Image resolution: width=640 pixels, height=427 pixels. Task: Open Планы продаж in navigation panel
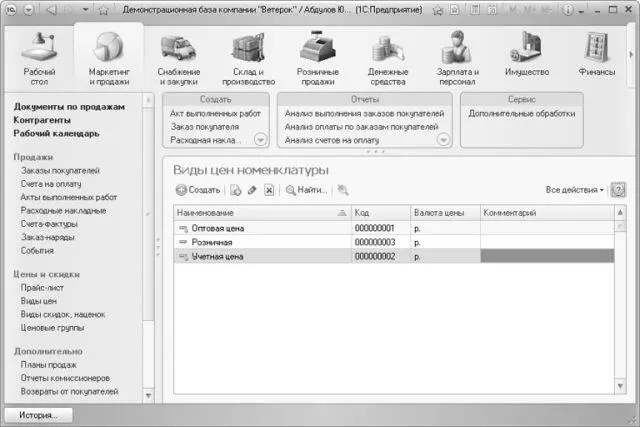(49, 365)
